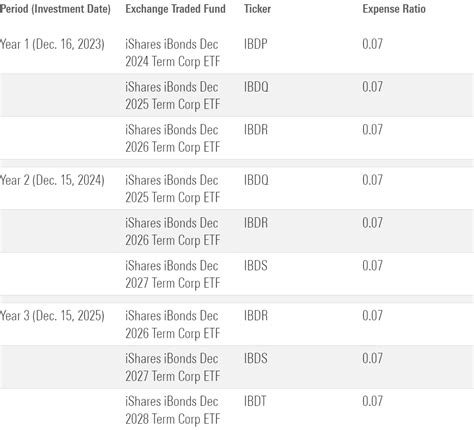Click the IBDS ticker in the Year 2 group

coord(255,266)
